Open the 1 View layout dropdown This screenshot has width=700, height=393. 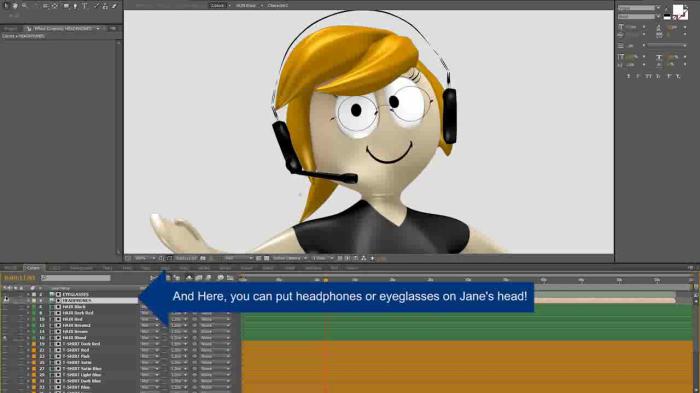(x=322, y=258)
